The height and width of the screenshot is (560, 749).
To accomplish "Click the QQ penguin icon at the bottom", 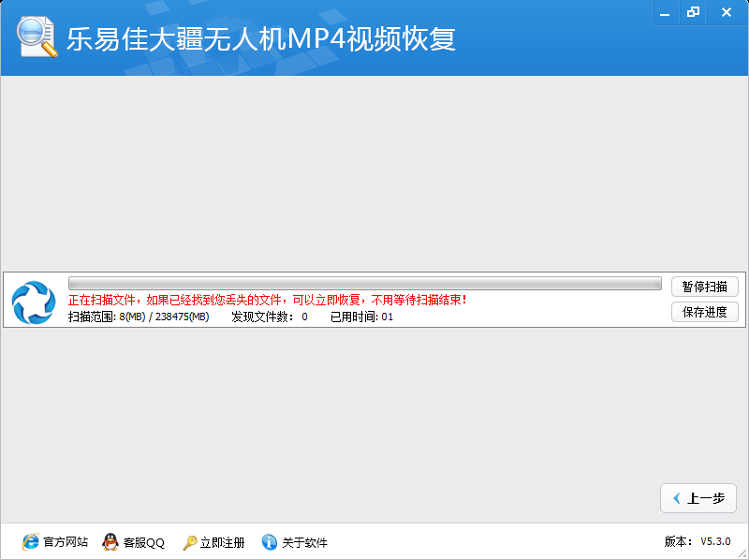I will 111,541.
